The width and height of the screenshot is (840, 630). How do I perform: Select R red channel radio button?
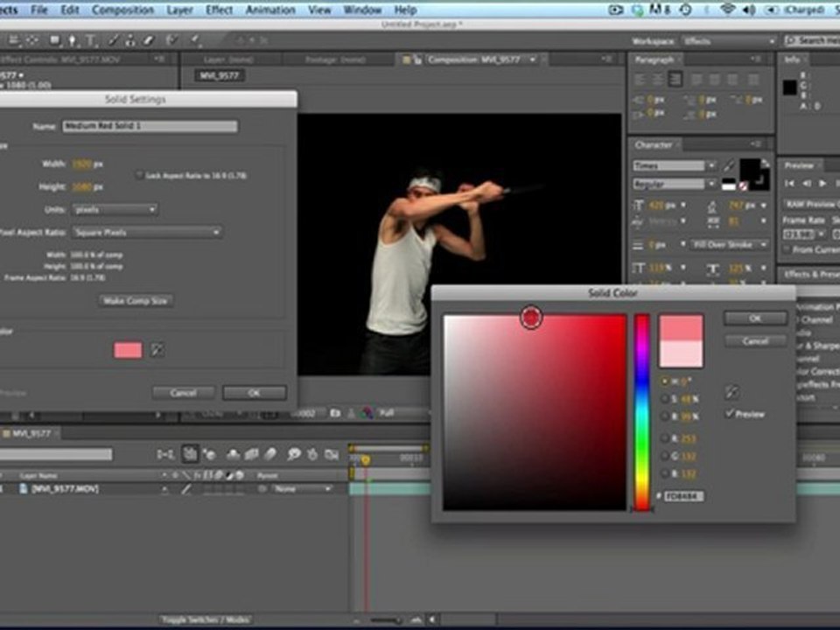(665, 438)
